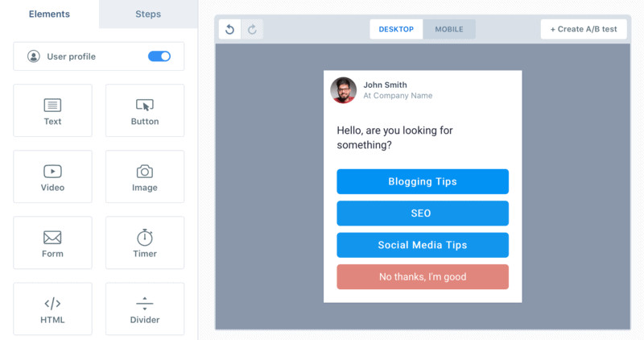Insert a Divider element
644x340 pixels.
(x=145, y=304)
